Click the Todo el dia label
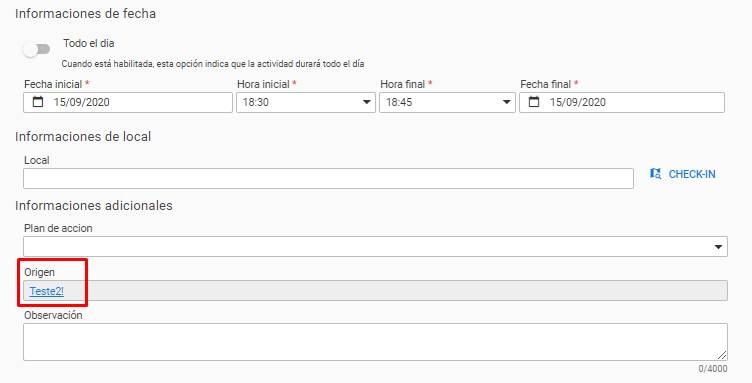 coord(89,43)
